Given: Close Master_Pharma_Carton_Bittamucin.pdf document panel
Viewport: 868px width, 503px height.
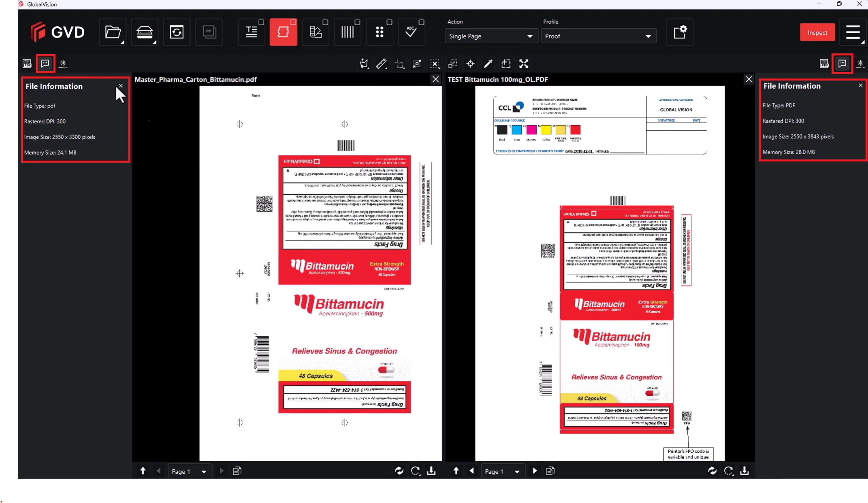Looking at the screenshot, I should (435, 79).
